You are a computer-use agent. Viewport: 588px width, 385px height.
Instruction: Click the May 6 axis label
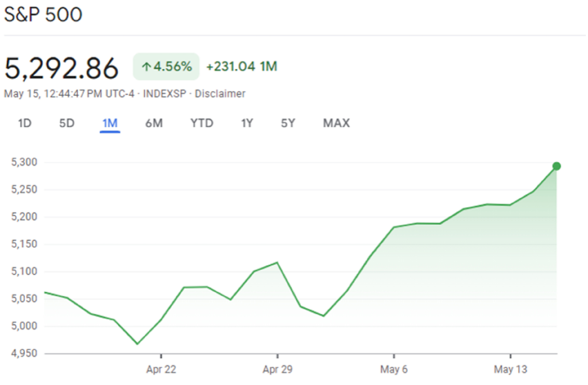(394, 369)
